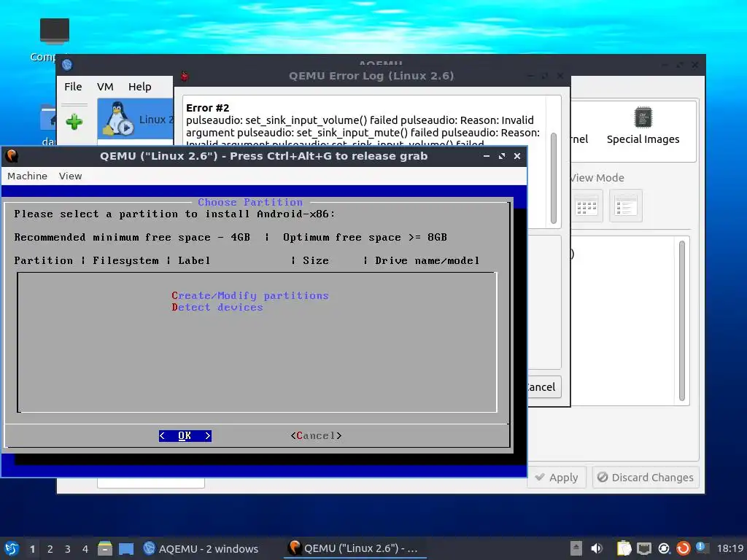
Task: Click the partially hidden Cancel button in Error Log
Action: coord(543,386)
